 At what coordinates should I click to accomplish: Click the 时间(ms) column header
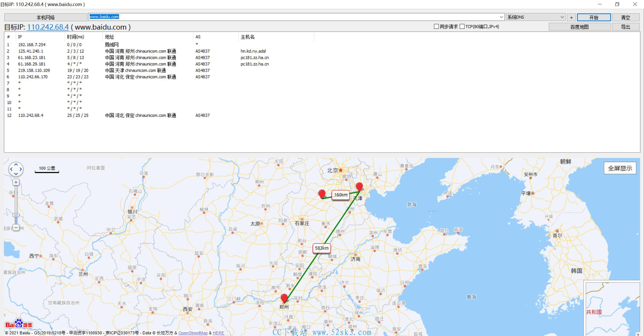(84, 37)
